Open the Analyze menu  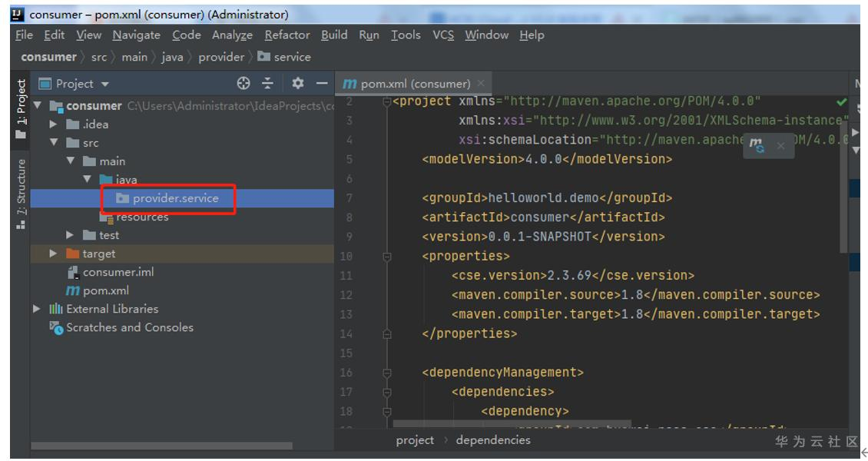233,35
